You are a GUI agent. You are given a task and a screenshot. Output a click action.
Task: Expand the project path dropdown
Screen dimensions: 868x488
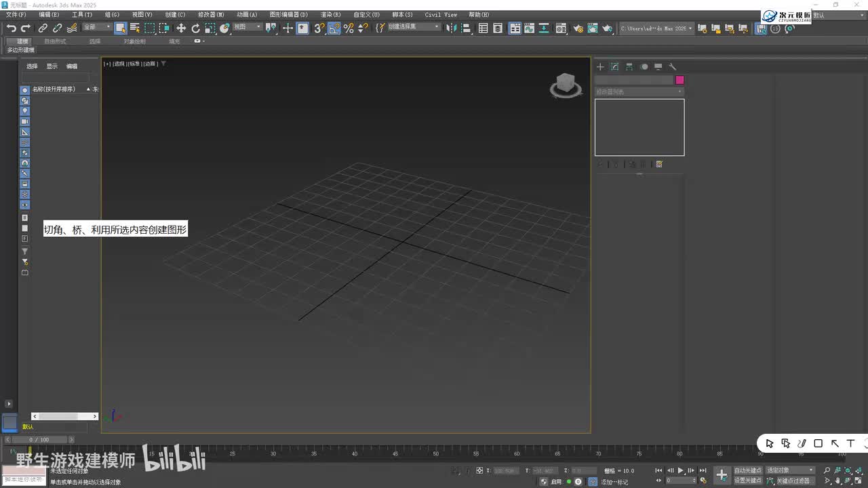(x=690, y=28)
